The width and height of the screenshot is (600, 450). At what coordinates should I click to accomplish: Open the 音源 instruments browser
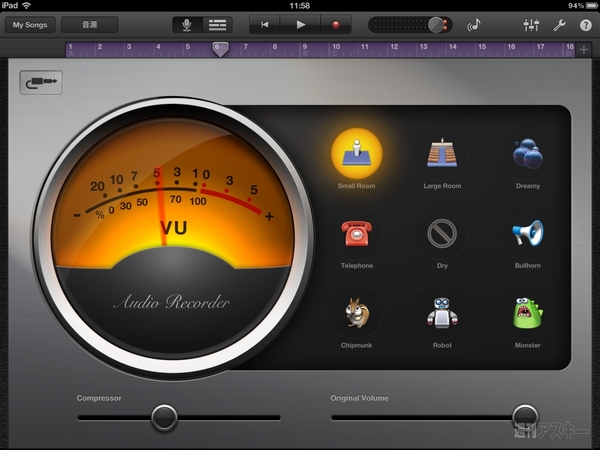[90, 25]
